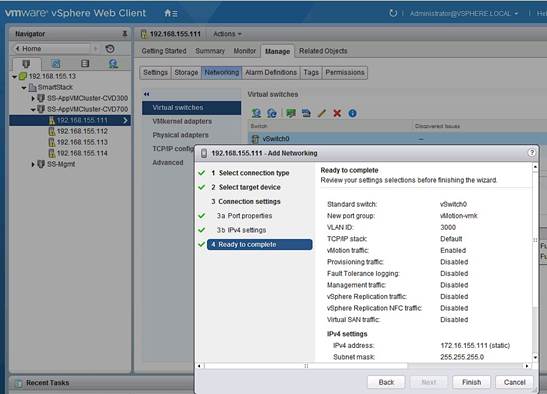Viewport: 547px width, 394px height.
Task: Open the navigation history clock icon
Action: 110,49
